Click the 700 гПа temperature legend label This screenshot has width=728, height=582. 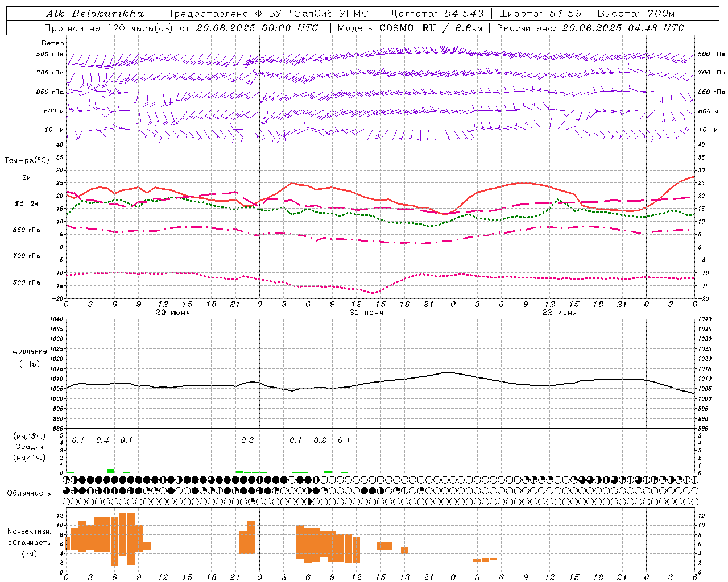(27, 256)
